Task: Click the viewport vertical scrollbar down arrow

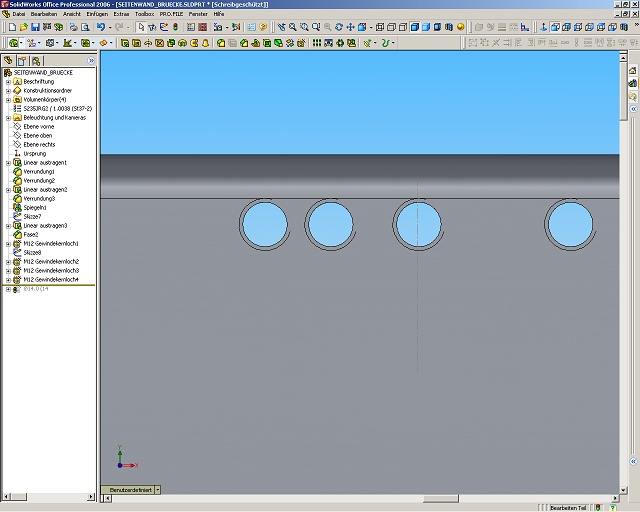Action: pos(623,490)
